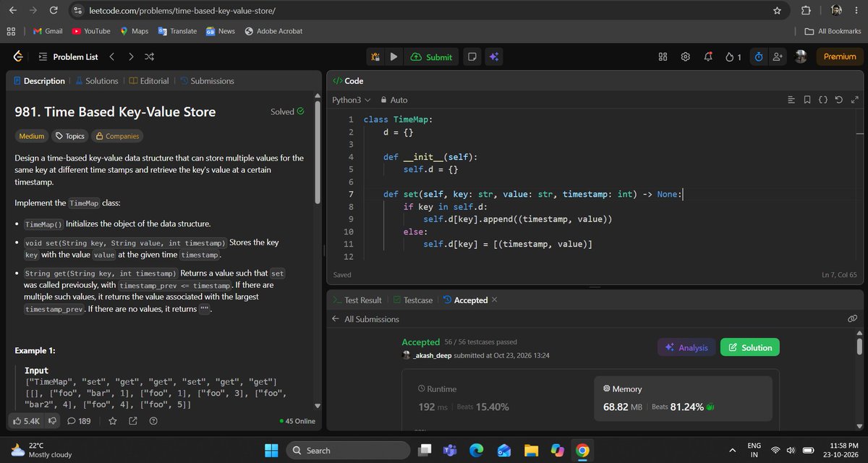Screen dimensions: 868x463
Task: Open the Analysis button
Action: [x=686, y=347]
